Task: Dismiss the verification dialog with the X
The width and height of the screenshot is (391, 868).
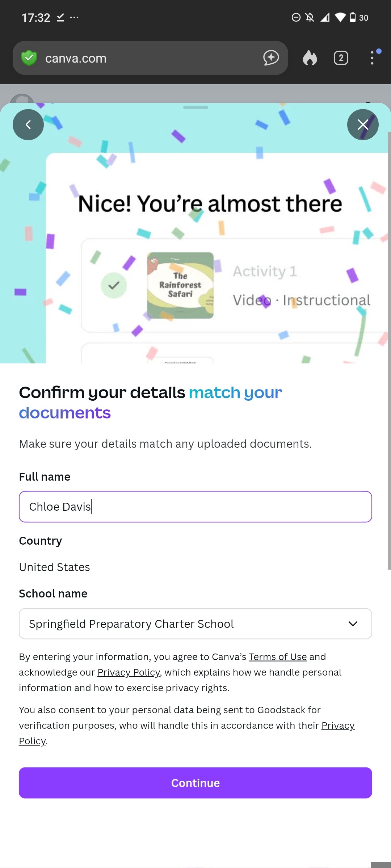Action: 363,124
